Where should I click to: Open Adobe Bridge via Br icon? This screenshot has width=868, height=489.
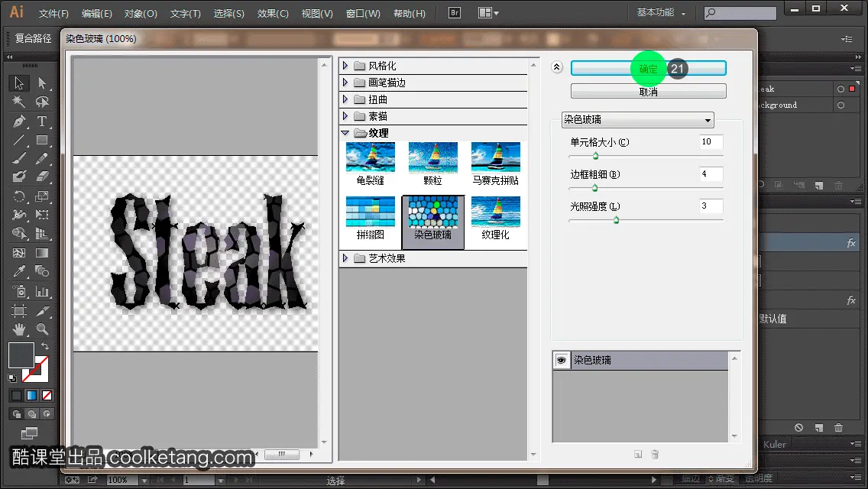pyautogui.click(x=455, y=13)
